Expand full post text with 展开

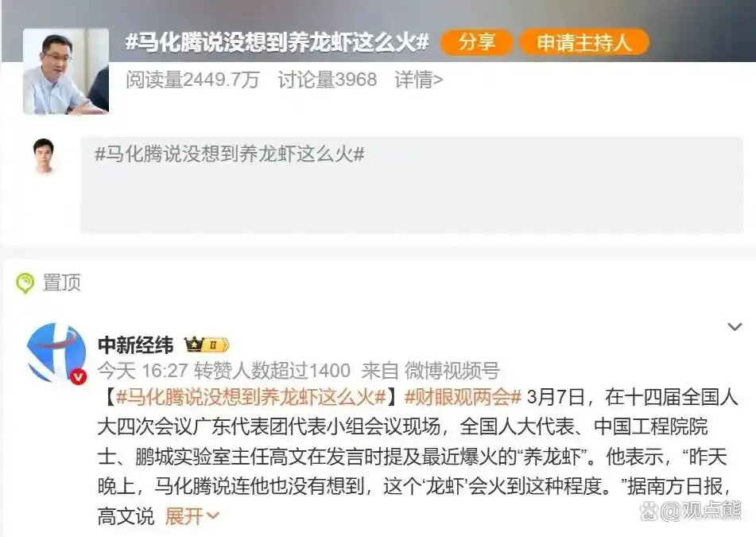[192, 516]
